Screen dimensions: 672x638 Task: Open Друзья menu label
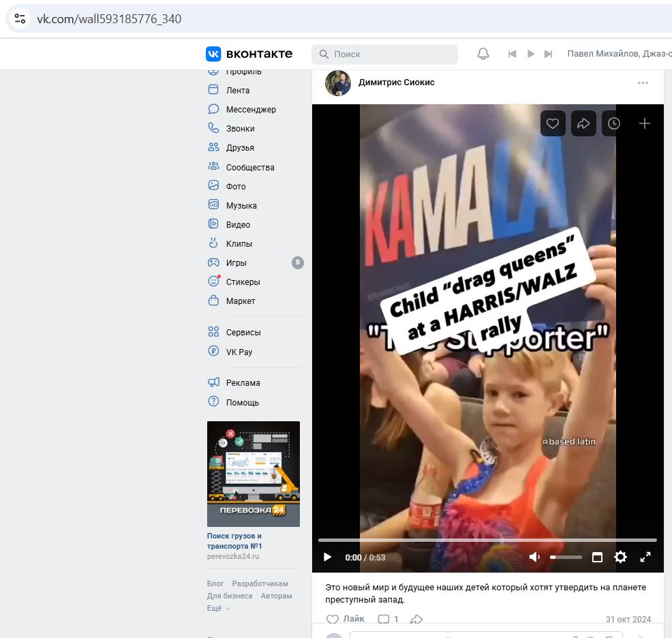[x=240, y=147]
